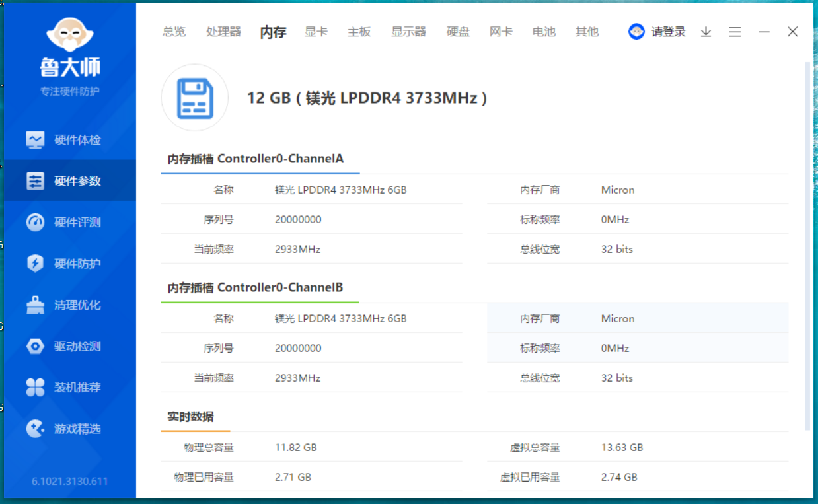Open the hamburger main menu
The width and height of the screenshot is (818, 504).
[x=735, y=32]
